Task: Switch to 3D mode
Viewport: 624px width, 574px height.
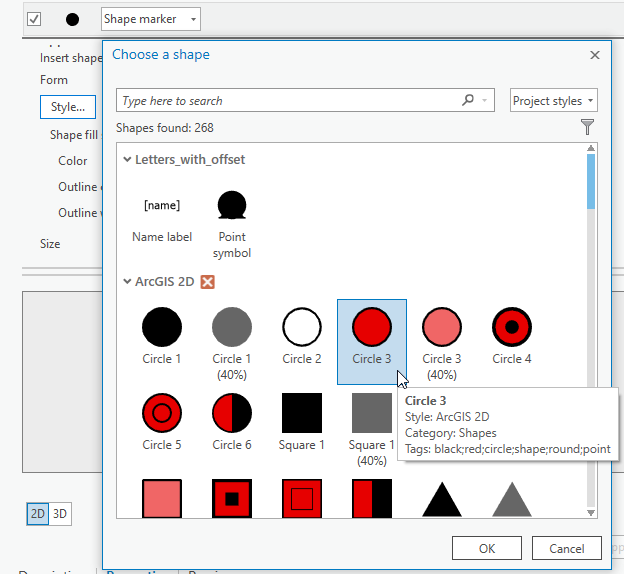Action: point(60,513)
